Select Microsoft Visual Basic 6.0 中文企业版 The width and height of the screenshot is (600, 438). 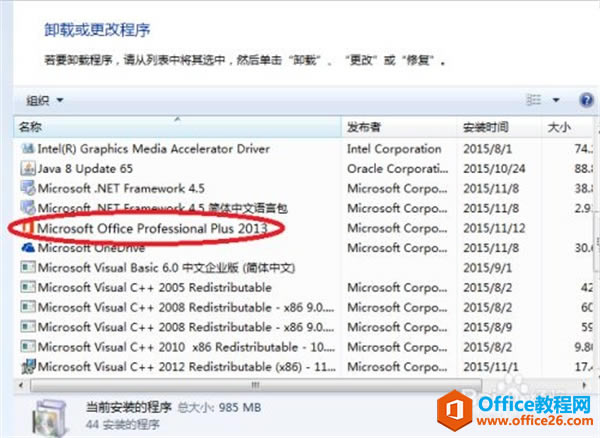point(166,268)
